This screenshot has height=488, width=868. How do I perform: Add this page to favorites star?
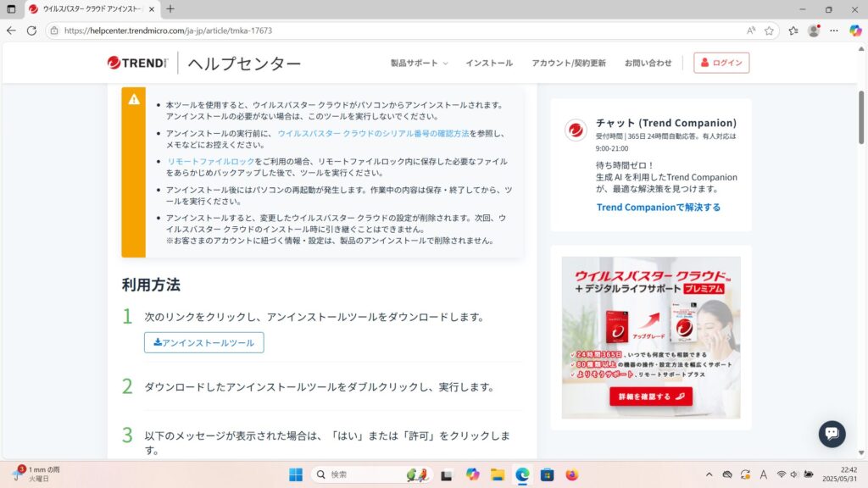coord(769,30)
